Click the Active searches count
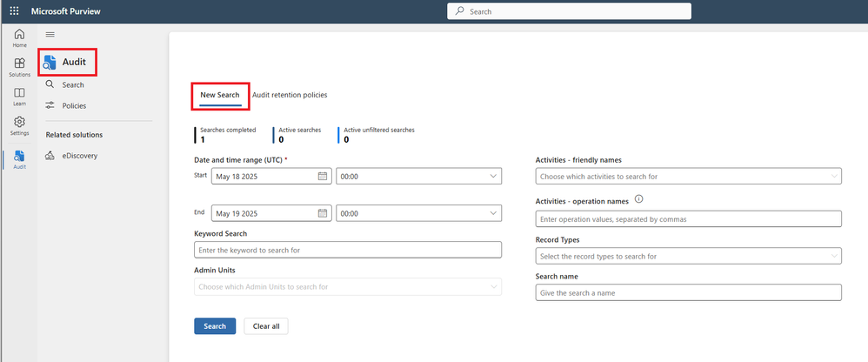Viewport: 868px width, 362px height. pos(281,139)
